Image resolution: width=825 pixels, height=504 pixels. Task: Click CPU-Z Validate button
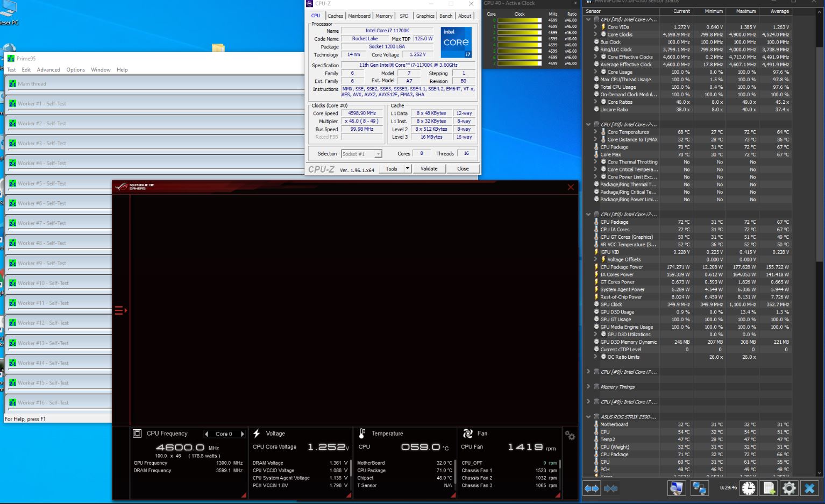click(x=429, y=169)
